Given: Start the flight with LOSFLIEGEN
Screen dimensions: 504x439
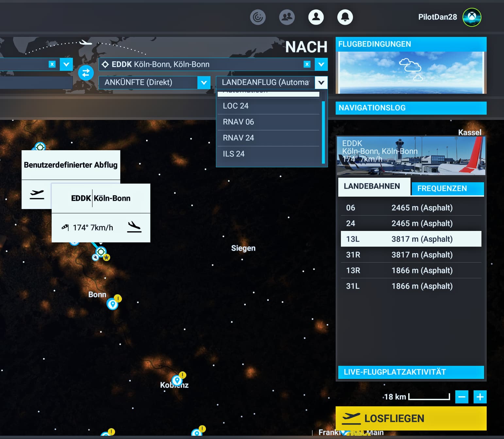Looking at the screenshot, I should pyautogui.click(x=411, y=418).
